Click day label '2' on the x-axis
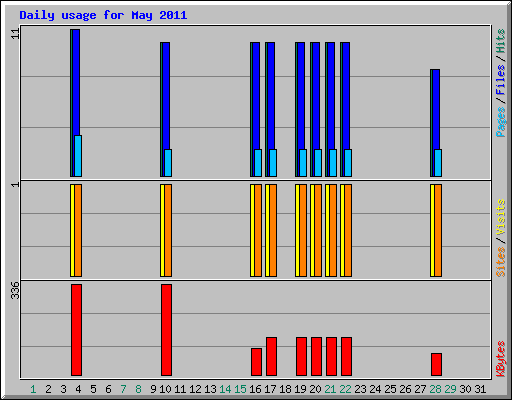Viewport: 512px width, 400px height. [x=48, y=389]
